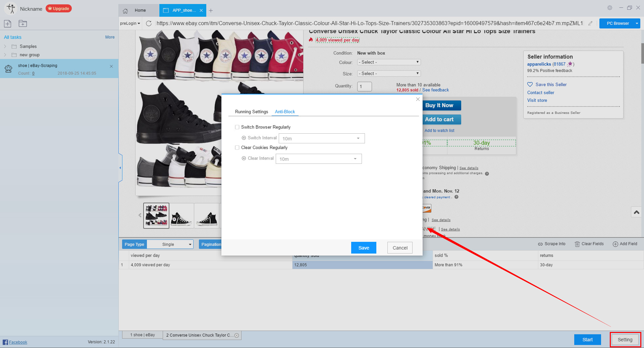
Task: Click the Home tab icon
Action: (x=125, y=11)
